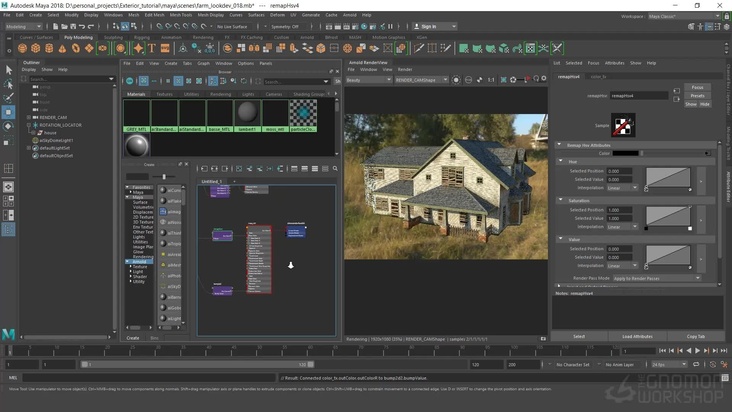The height and width of the screenshot is (412, 732).
Task: Open the Symmetry Off dropdown
Action: point(286,27)
